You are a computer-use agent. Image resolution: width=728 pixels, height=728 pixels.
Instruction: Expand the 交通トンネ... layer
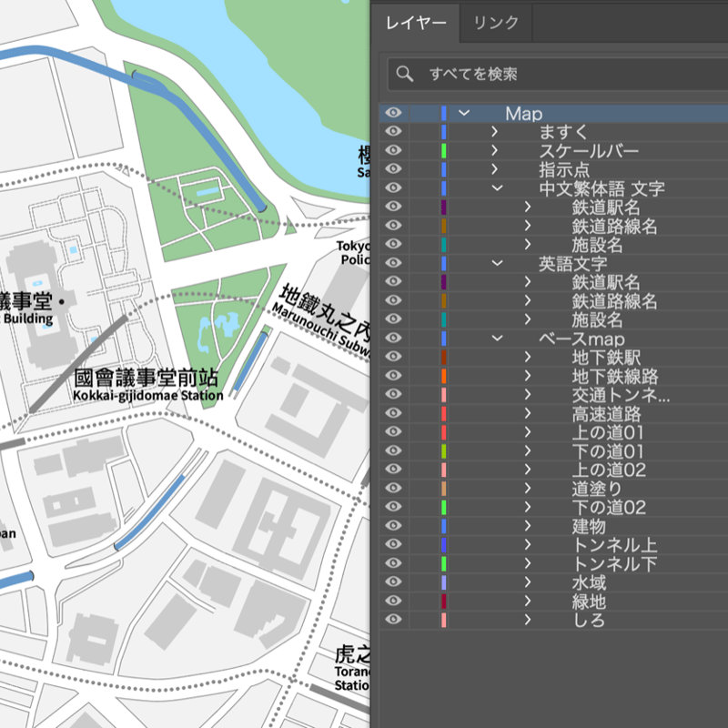[x=528, y=395]
